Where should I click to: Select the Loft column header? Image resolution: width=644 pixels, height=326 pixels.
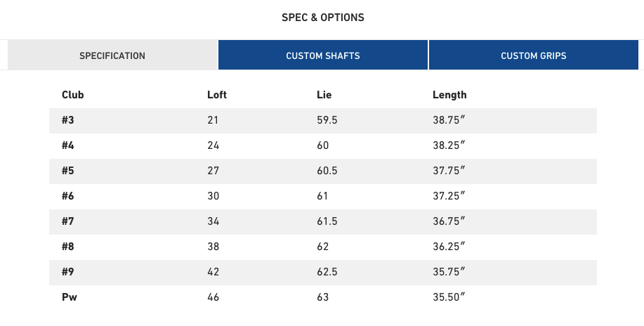coord(217,95)
